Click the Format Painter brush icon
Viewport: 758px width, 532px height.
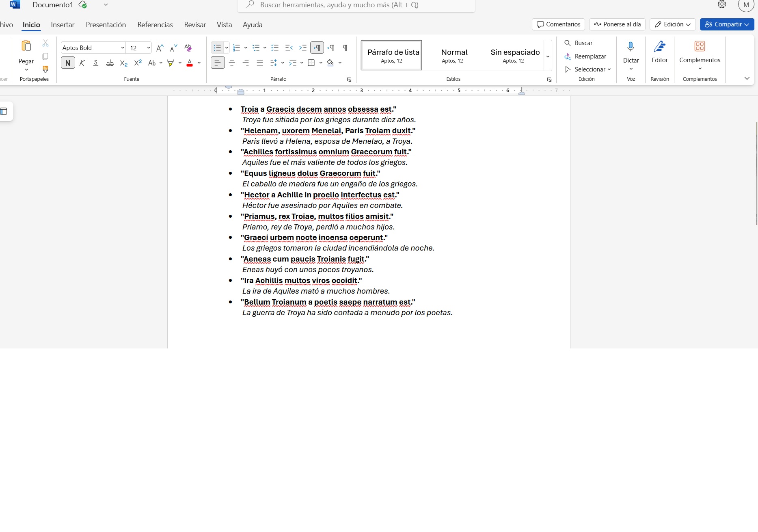point(45,69)
